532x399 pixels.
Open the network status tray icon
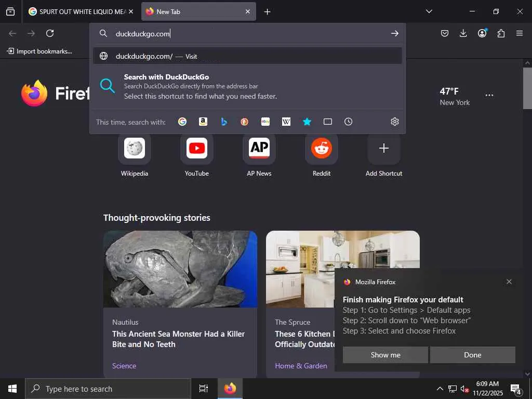tap(453, 389)
